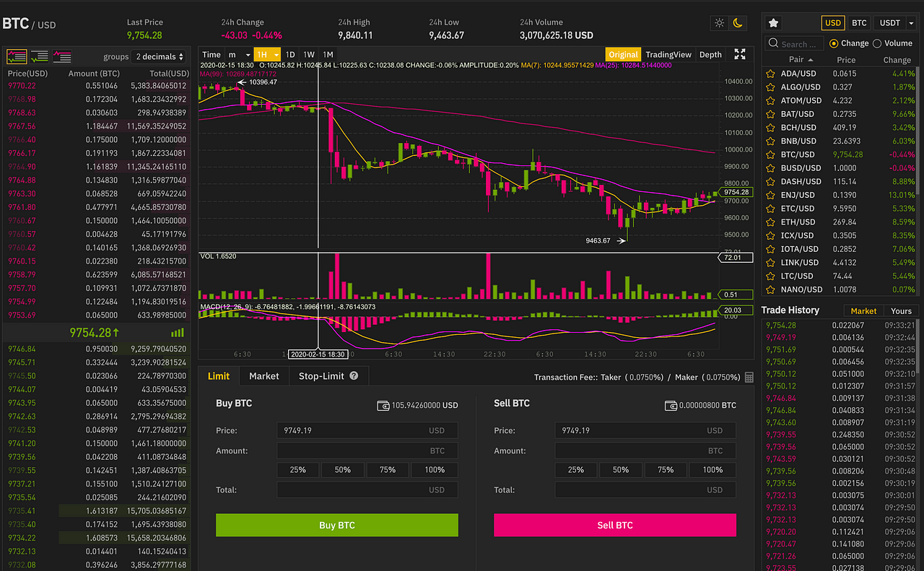Image resolution: width=924 pixels, height=571 pixels.
Task: Click the pair search magnifier icon
Action: 773,43
